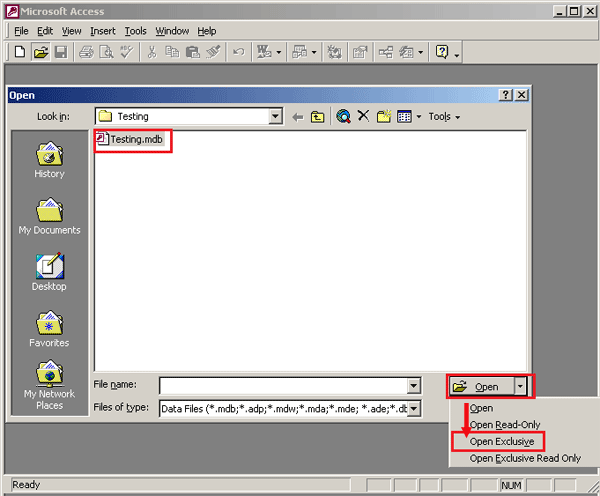Open the Edit menu
Image resolution: width=600 pixels, height=496 pixels.
coord(45,31)
